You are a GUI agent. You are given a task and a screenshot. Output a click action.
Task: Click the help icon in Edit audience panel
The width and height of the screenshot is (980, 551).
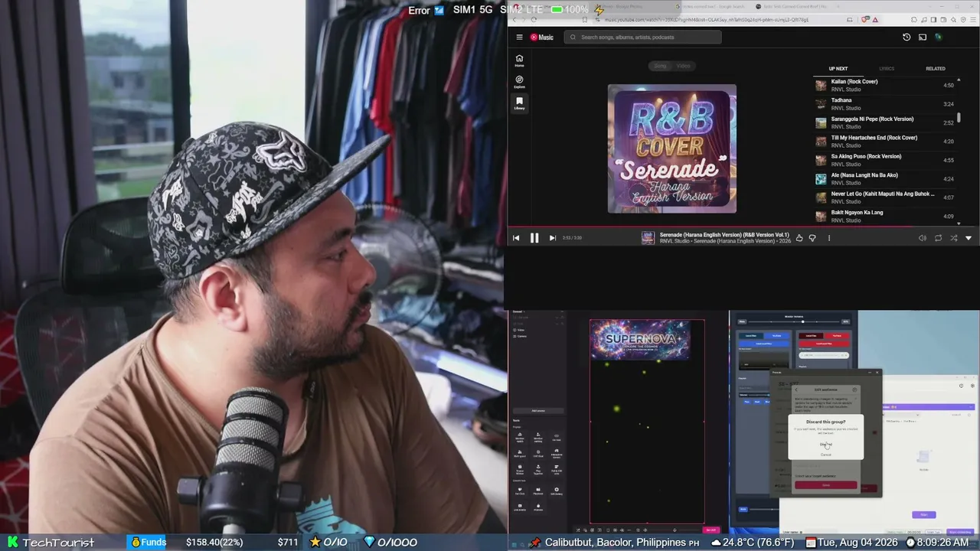(x=854, y=390)
